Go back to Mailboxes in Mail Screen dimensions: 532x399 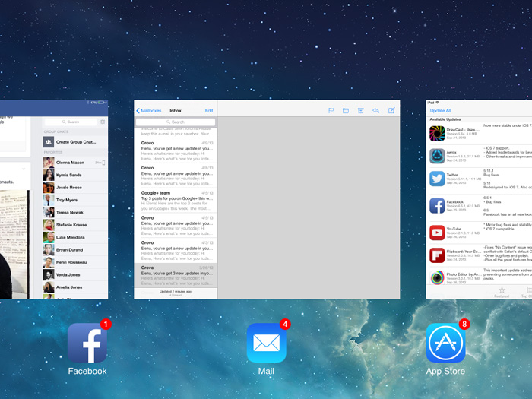point(149,111)
